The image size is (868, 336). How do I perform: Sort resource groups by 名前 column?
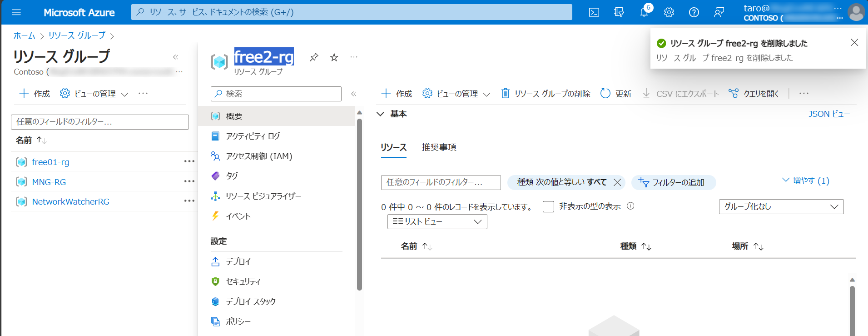(31, 140)
